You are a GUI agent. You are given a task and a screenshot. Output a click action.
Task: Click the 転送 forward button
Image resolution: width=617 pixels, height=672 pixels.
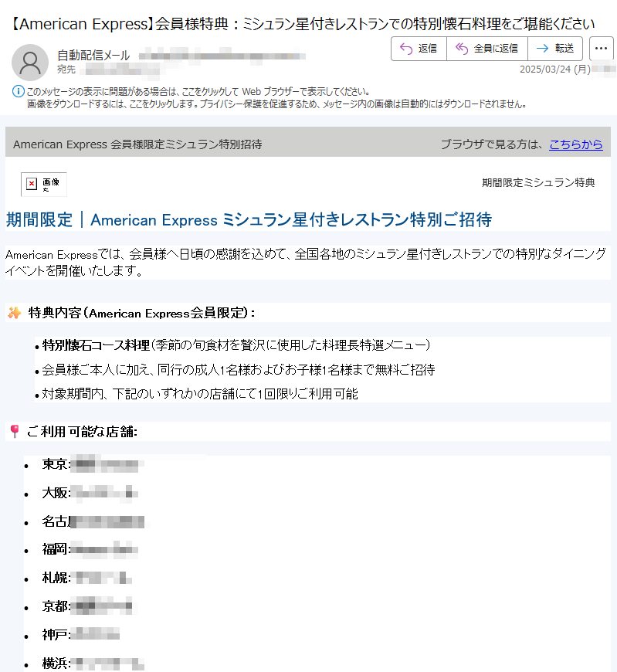coord(555,49)
